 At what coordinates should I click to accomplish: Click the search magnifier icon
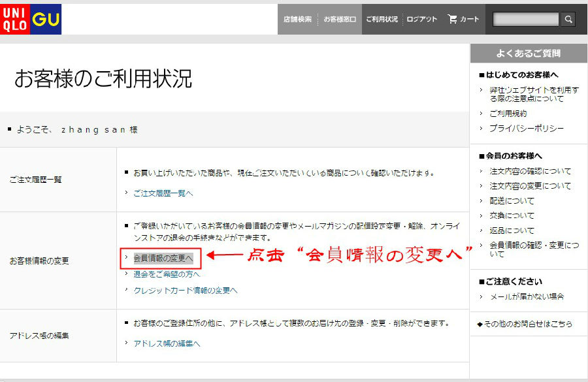pyautogui.click(x=568, y=20)
